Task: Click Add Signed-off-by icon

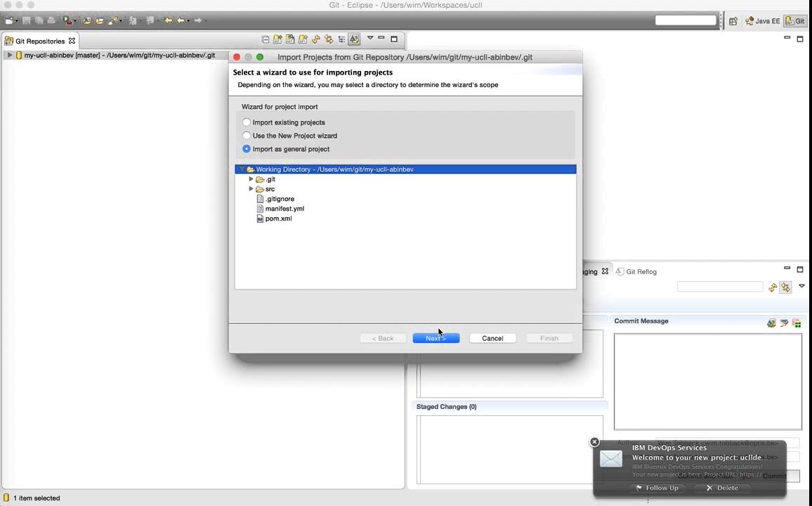Action: coord(784,323)
